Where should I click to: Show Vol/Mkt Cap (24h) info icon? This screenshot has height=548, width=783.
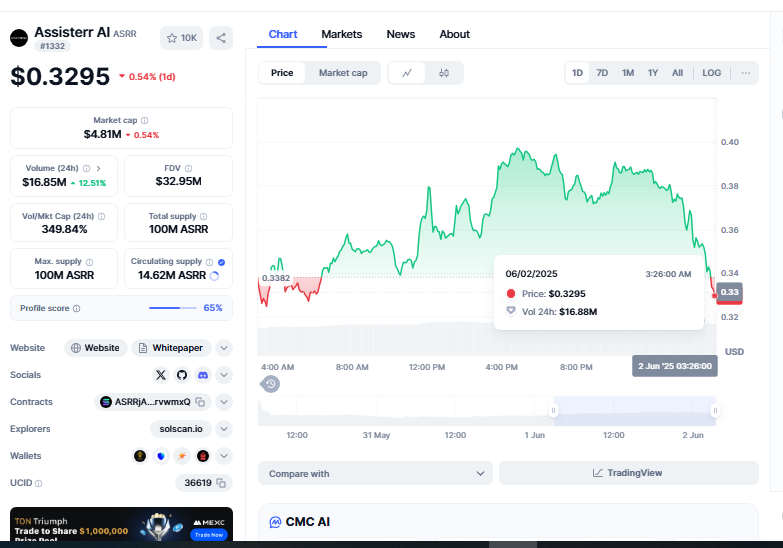pyautogui.click(x=101, y=216)
